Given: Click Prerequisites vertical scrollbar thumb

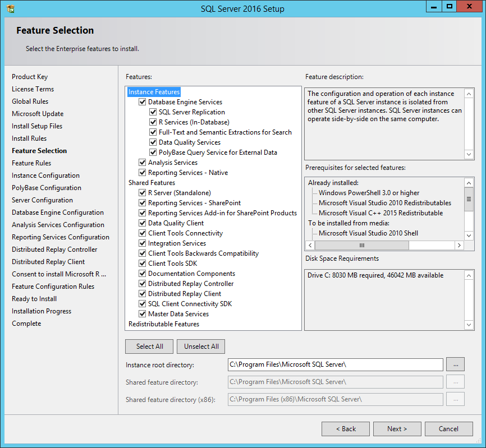Looking at the screenshot, I should (469, 199).
